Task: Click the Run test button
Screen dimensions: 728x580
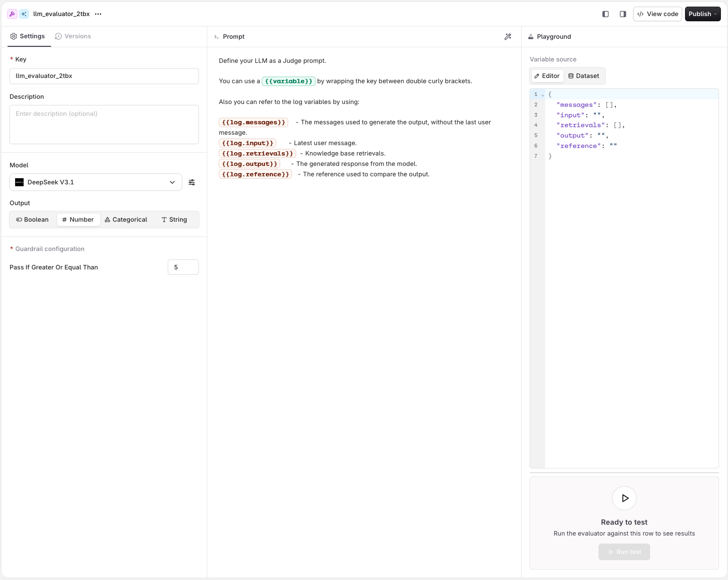Action: pyautogui.click(x=625, y=552)
